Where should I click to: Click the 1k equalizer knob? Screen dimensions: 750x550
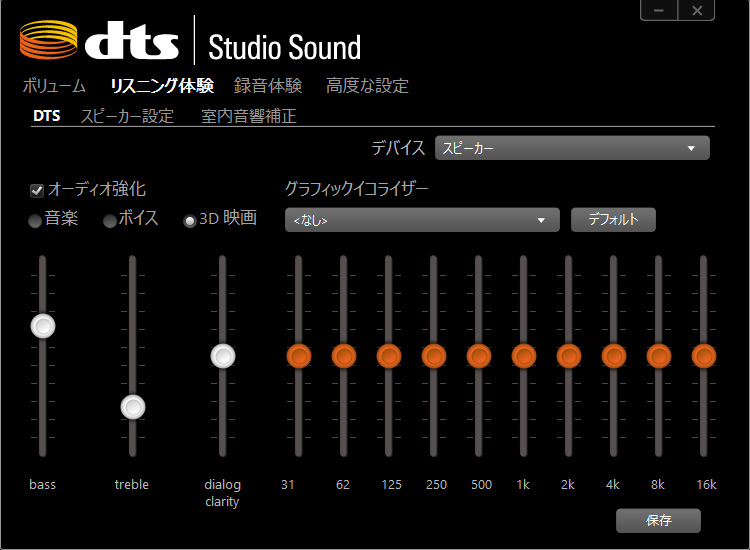point(524,356)
